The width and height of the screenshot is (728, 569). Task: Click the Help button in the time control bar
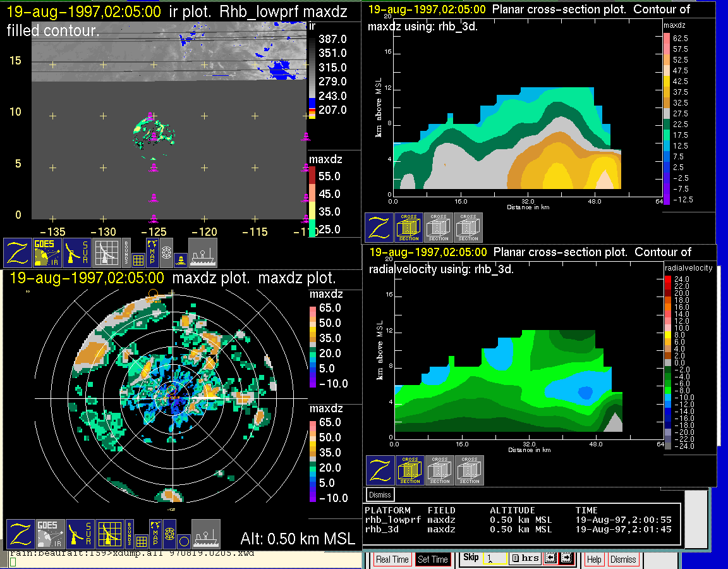[594, 560]
